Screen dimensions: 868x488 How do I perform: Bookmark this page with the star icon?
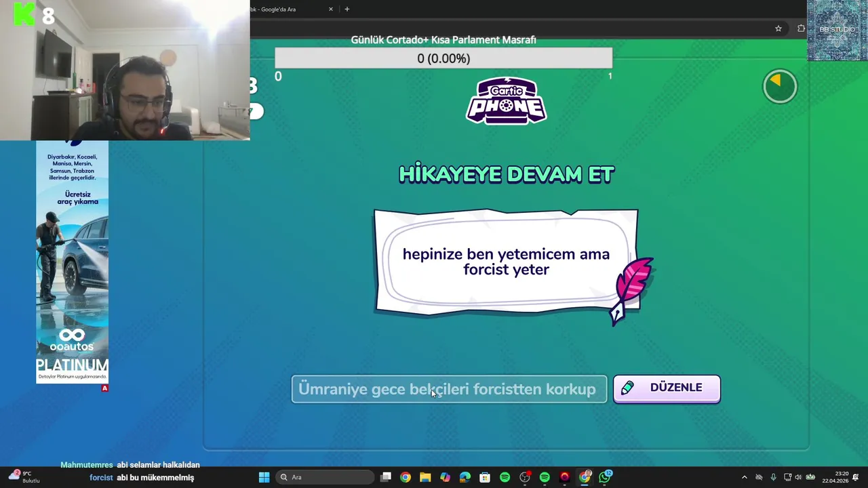778,28
